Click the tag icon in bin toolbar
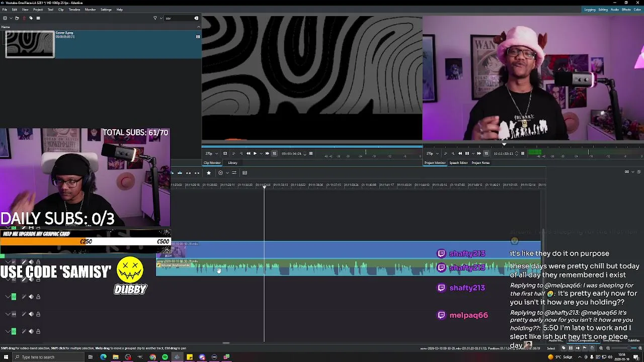Image resolution: width=644 pixels, height=362 pixels. pos(31,18)
